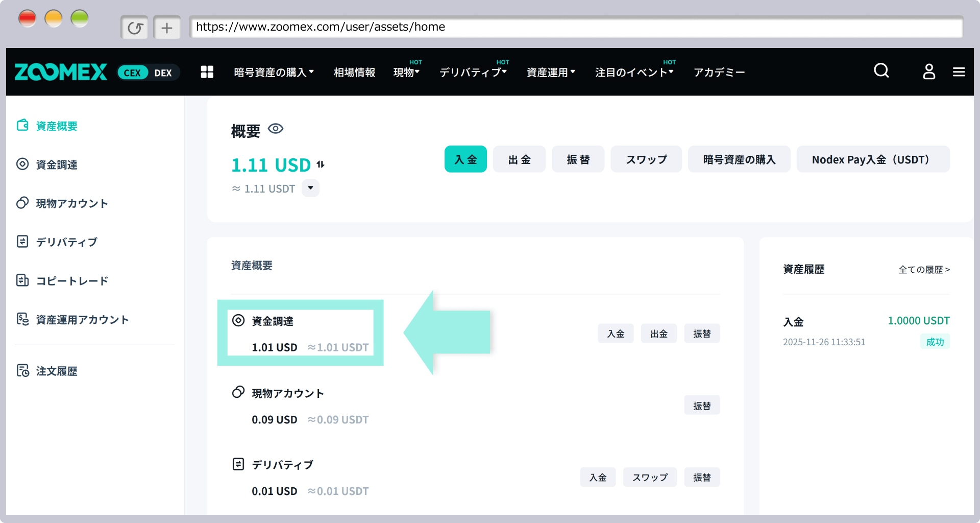The width and height of the screenshot is (980, 523).
Task: Open the user profile icon
Action: tap(928, 72)
